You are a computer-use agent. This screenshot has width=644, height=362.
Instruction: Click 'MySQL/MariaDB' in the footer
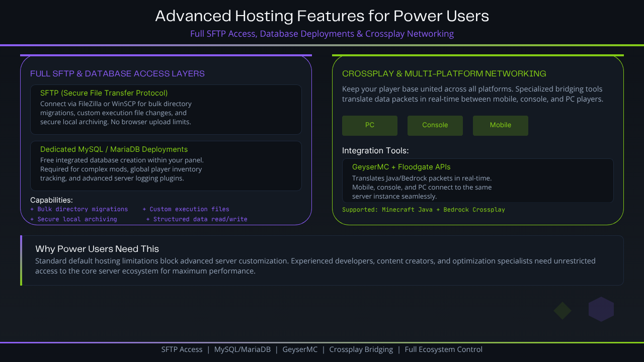243,349
